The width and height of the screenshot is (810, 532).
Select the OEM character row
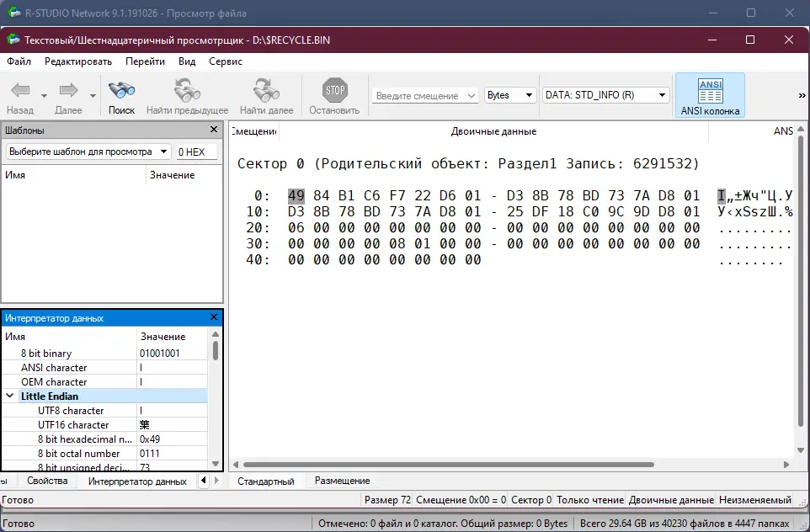click(105, 382)
